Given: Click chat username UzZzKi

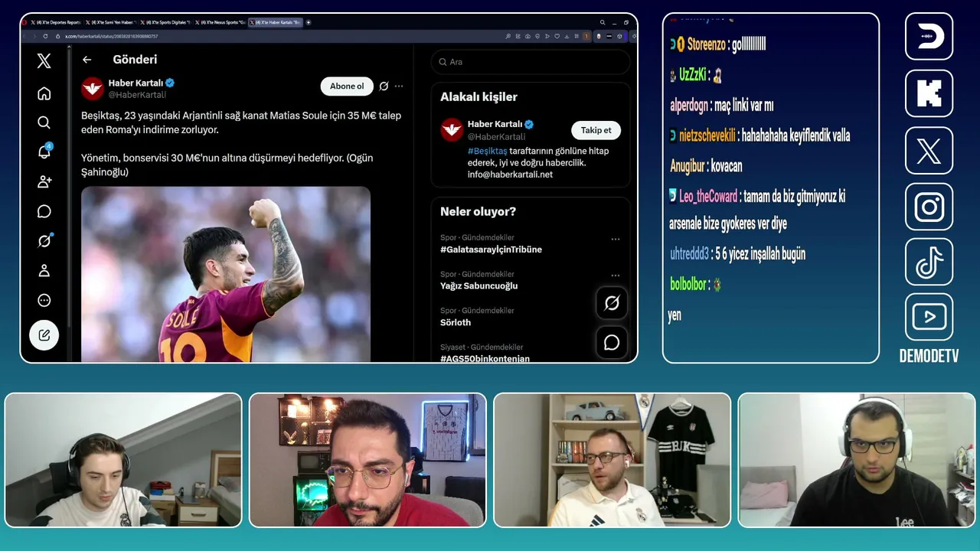Looking at the screenshot, I should 692,75.
